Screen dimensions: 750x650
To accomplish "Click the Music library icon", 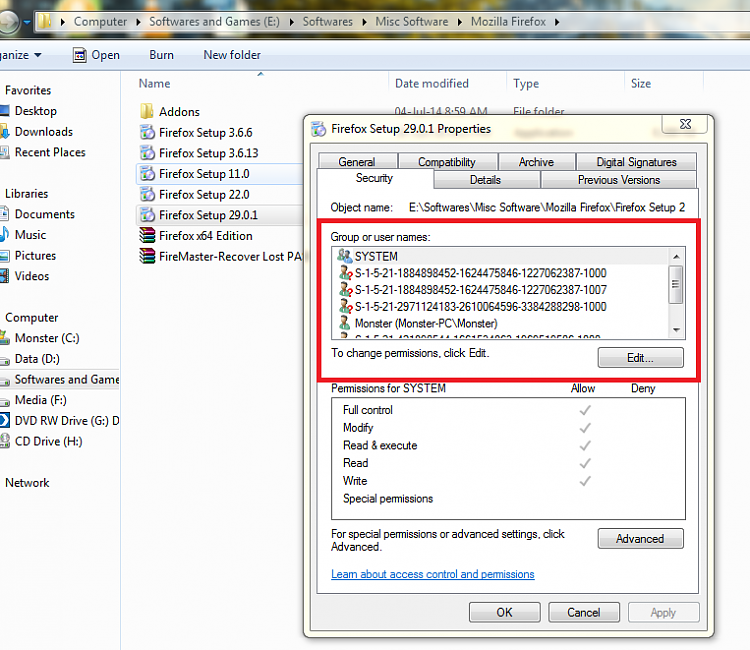I will 5,234.
